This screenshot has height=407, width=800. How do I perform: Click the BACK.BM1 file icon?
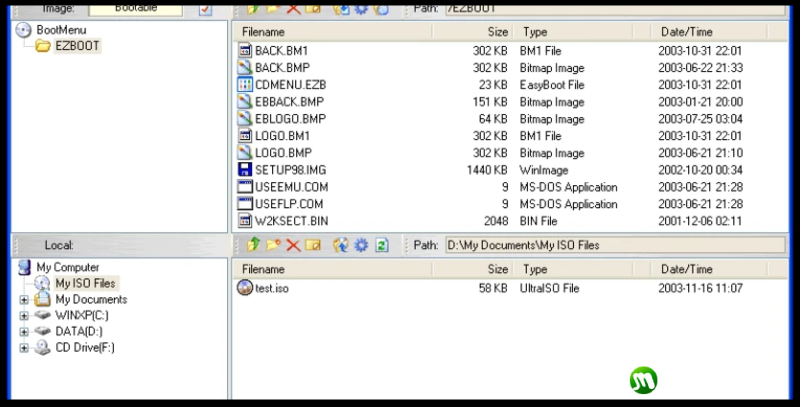[x=245, y=50]
